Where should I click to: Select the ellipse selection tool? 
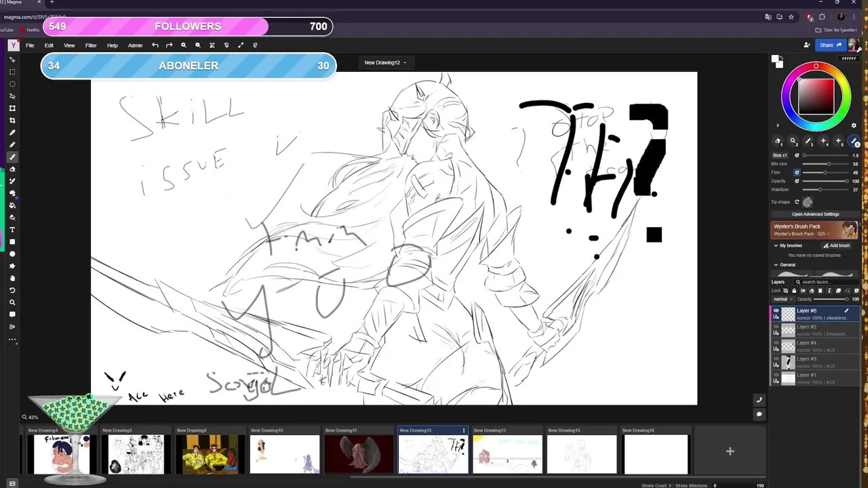pos(12,84)
